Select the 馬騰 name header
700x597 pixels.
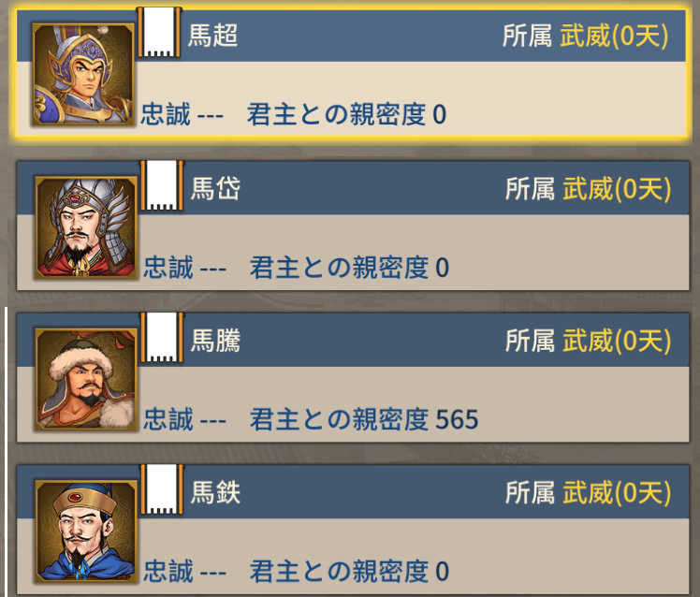[x=215, y=341]
